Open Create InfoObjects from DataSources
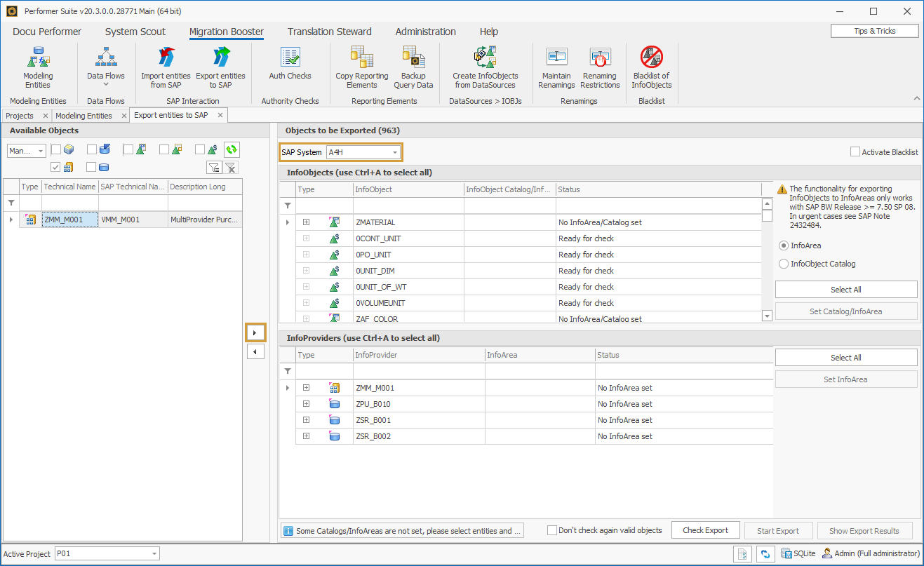The height and width of the screenshot is (566, 924). point(486,67)
